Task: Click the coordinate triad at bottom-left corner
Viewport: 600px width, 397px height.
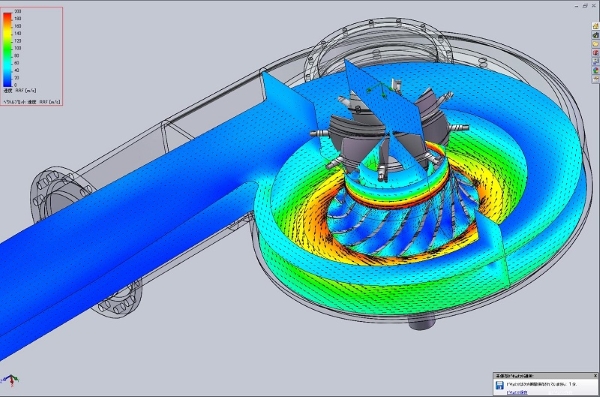Action: pos(11,380)
